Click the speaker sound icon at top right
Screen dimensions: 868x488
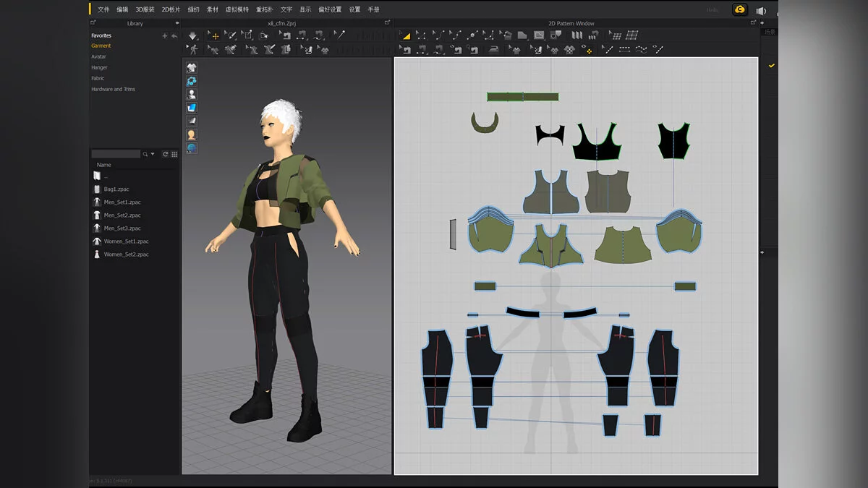761,10
